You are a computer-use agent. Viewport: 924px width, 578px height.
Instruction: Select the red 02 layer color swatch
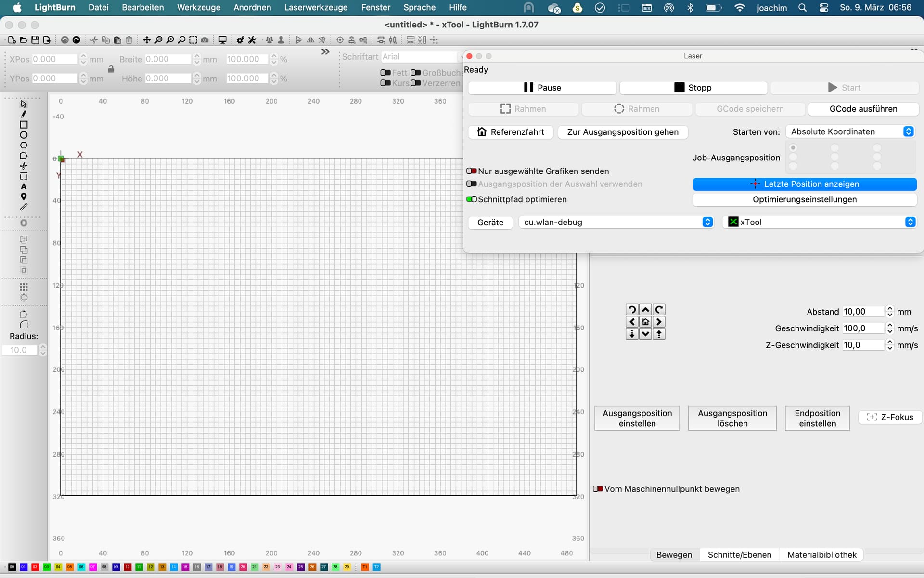pos(35,567)
